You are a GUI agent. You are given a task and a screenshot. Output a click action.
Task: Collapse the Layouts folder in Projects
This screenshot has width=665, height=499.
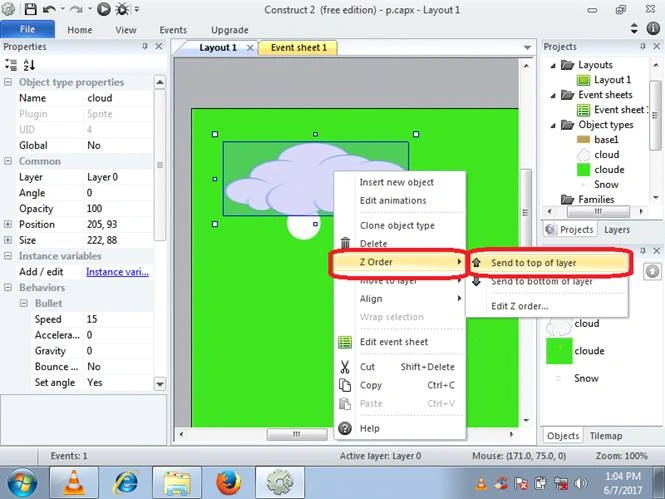(553, 66)
